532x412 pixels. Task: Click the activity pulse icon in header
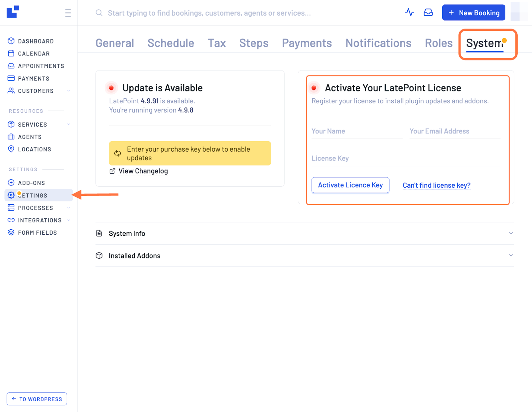click(410, 12)
